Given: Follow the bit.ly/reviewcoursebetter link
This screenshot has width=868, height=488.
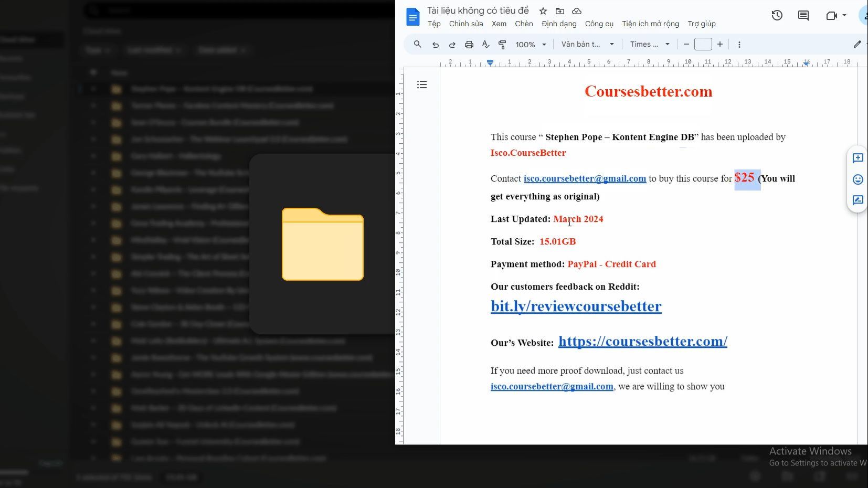Looking at the screenshot, I should (x=576, y=306).
